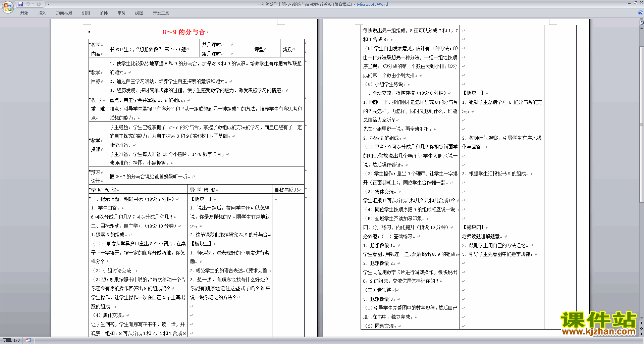Viewport: 644px width, 344px height.
Task: Click the Redo/Repeat icon in Quick Access toolbar
Action: coord(39,4)
